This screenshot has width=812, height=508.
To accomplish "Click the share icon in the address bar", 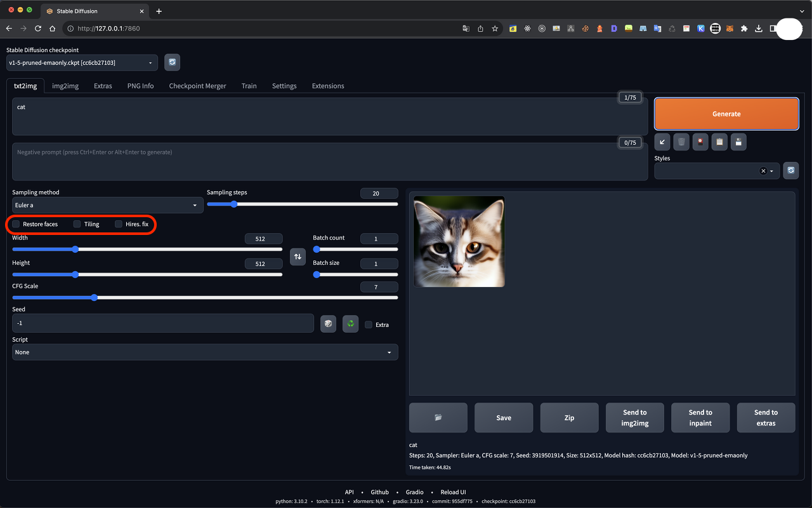I will (x=480, y=29).
